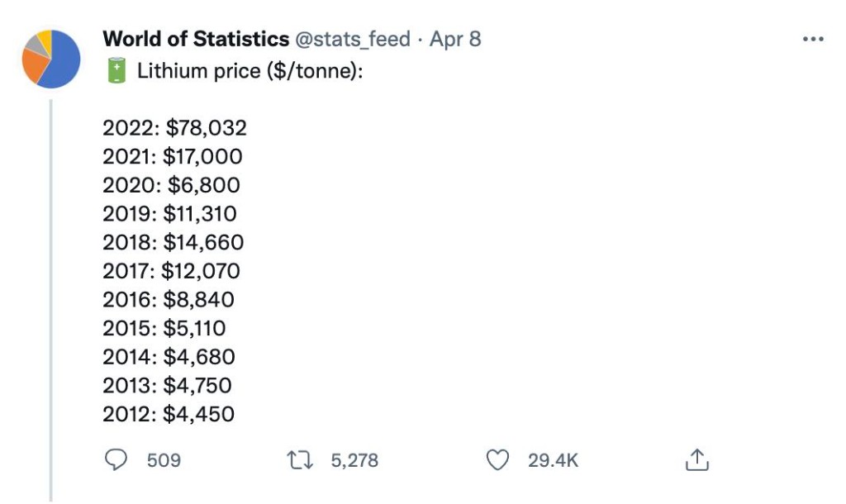
Task: Click the 5,278 retweets count
Action: coord(355,460)
